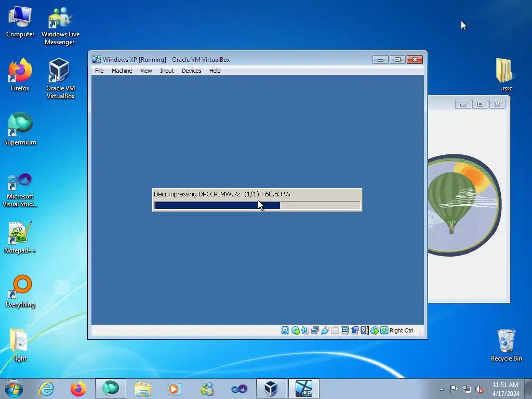
Task: Open the Machine menu in VirtualBox
Action: click(x=122, y=71)
